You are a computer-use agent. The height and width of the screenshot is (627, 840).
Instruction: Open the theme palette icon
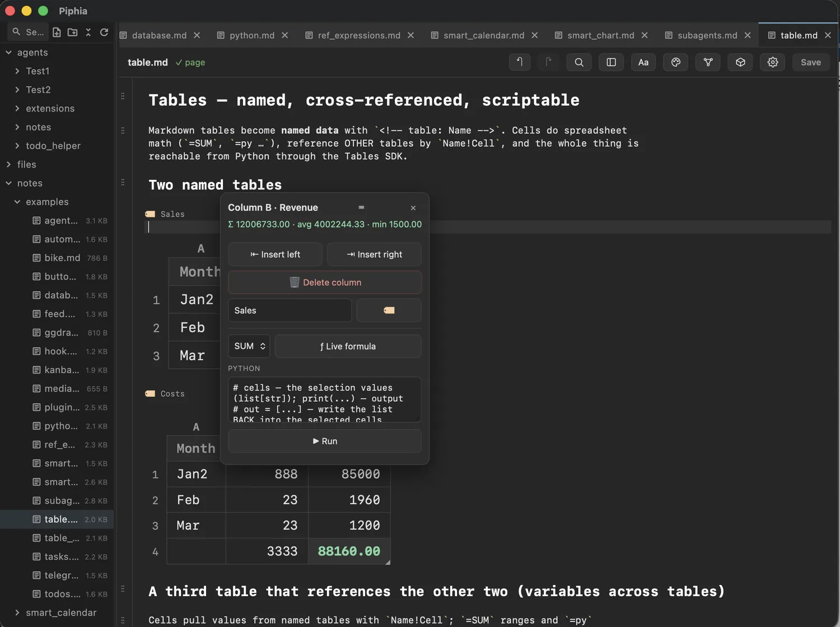tap(676, 62)
